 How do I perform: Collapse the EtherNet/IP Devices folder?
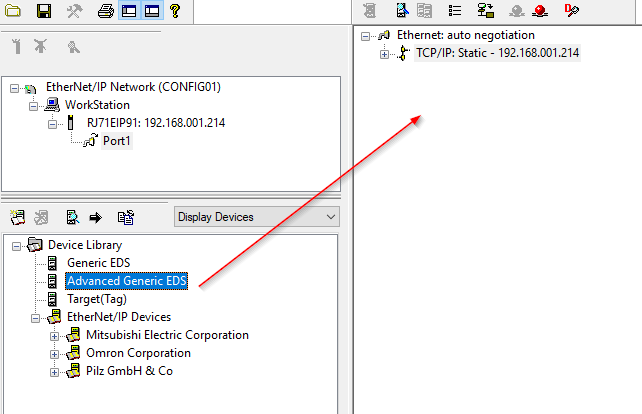pos(36,318)
